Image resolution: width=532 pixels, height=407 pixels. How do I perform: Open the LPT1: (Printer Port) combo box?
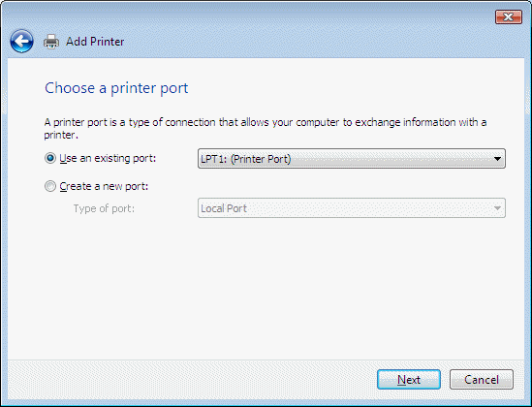352,158
